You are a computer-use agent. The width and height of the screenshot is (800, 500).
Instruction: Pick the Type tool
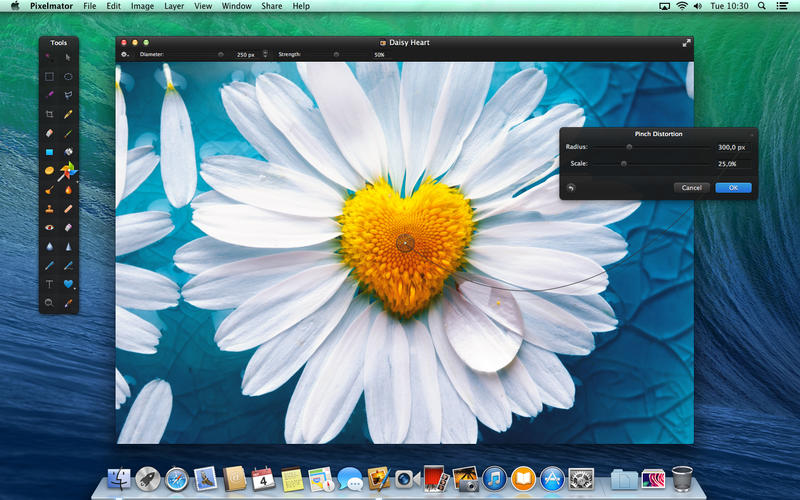pos(49,284)
